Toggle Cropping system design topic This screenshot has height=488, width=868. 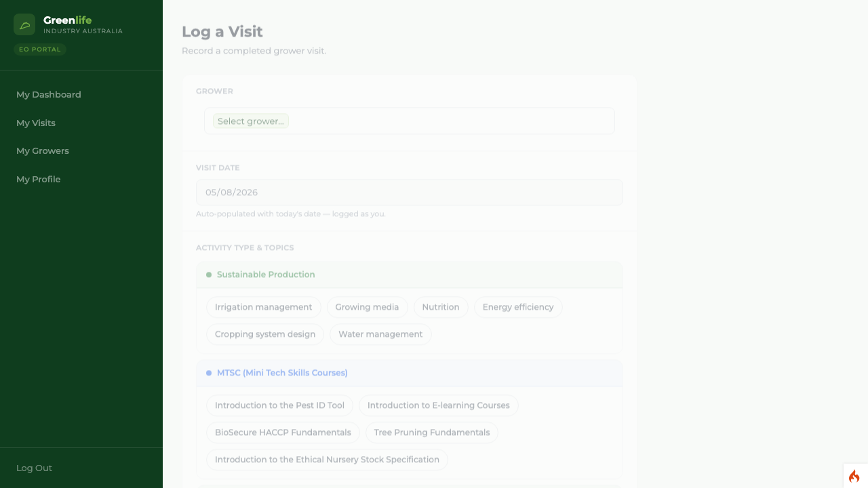[265, 334]
